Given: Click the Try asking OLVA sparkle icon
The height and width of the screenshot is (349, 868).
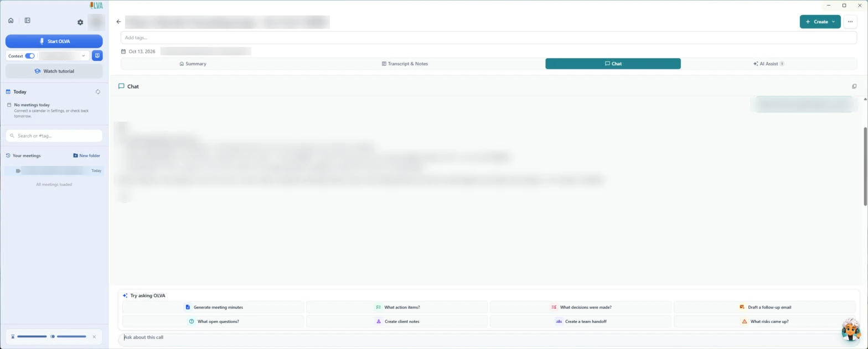Looking at the screenshot, I should click(125, 295).
